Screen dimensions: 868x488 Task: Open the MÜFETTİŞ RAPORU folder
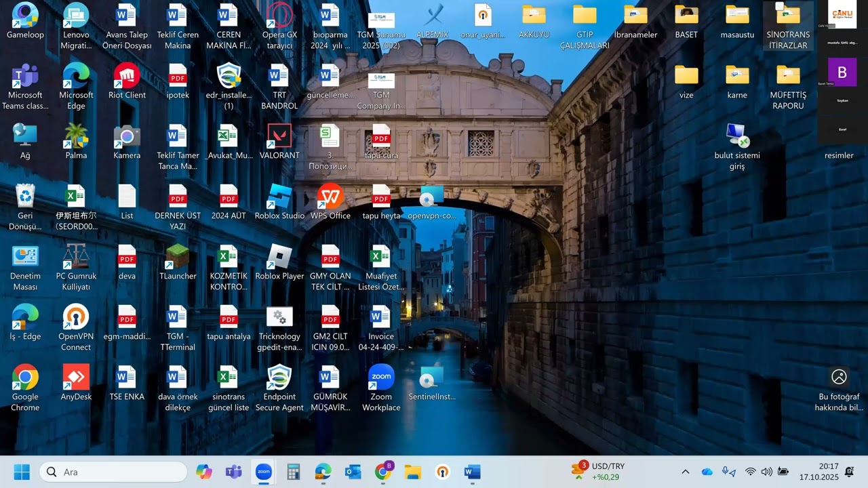pyautogui.click(x=788, y=87)
